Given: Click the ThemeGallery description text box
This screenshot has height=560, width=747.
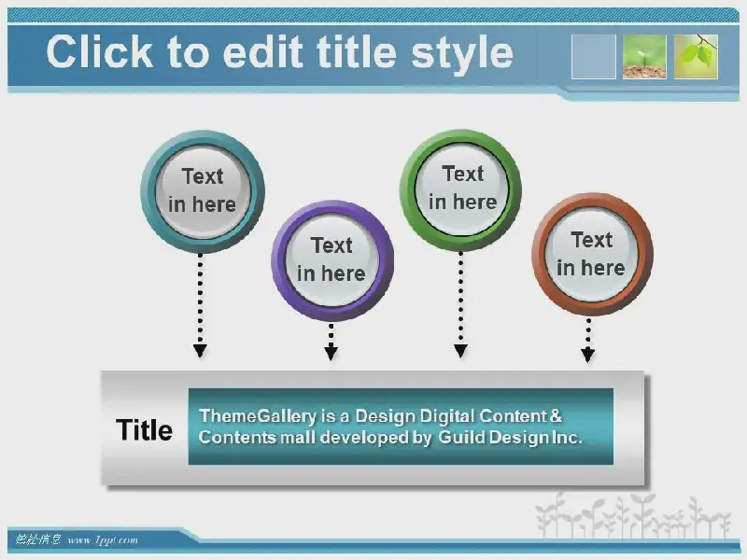Looking at the screenshot, I should coord(401,427).
